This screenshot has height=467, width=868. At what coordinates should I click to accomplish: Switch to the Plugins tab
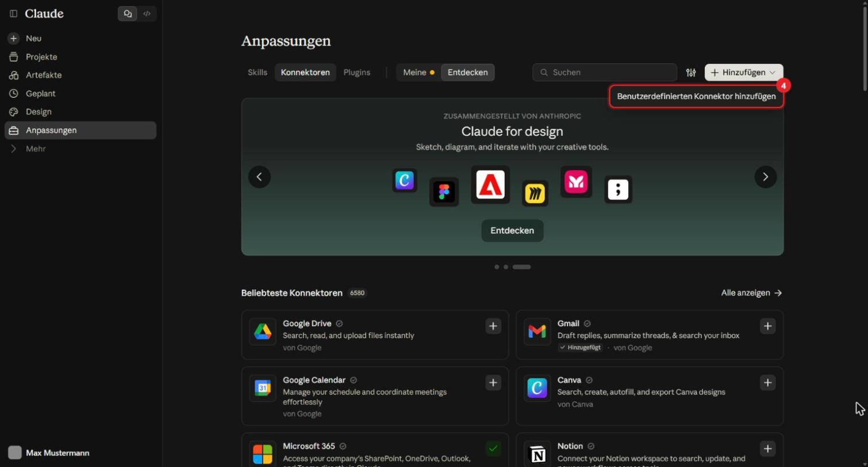[357, 72]
